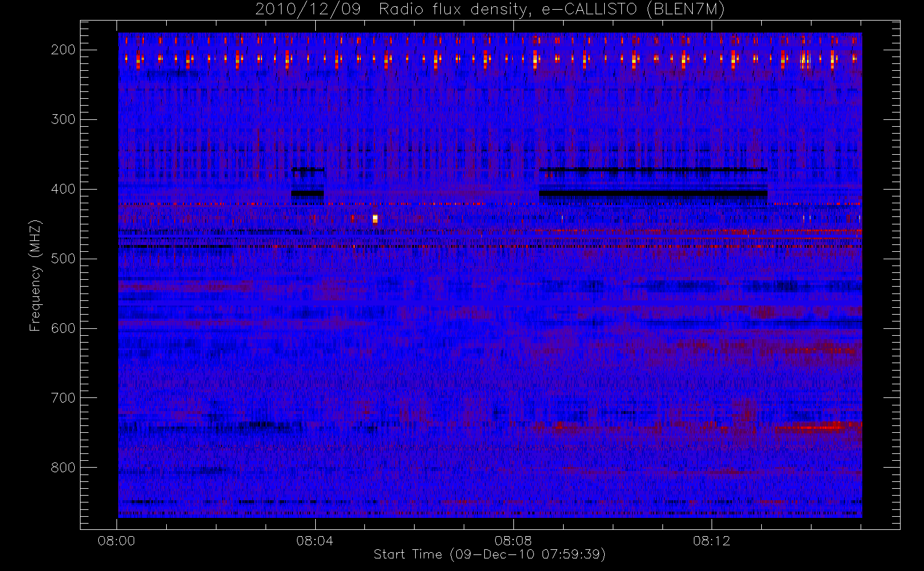The image size is (924, 571).
Task: Click the 08:00 time tick label
Action: [x=116, y=541]
